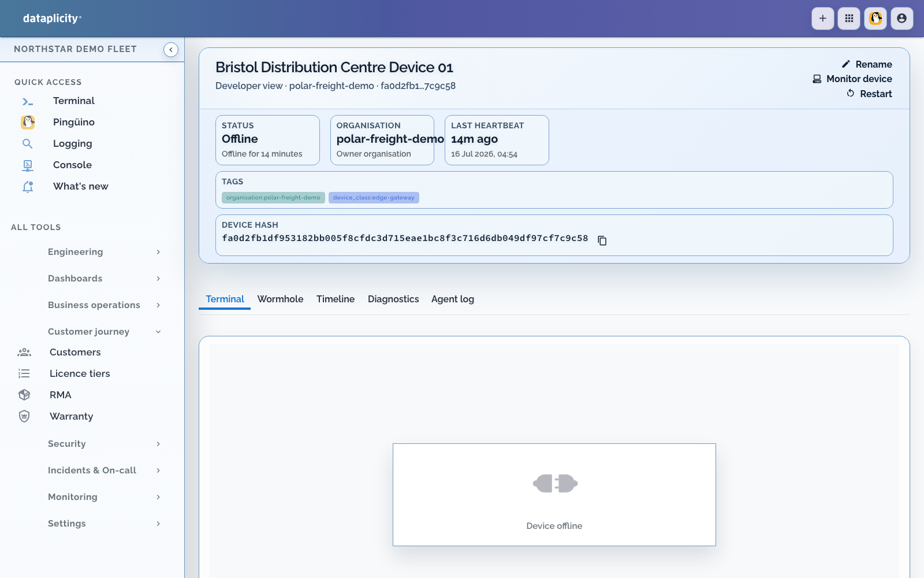This screenshot has width=924, height=578.
Task: Expand the Incidents & On-call section chevron
Action: coord(158,470)
